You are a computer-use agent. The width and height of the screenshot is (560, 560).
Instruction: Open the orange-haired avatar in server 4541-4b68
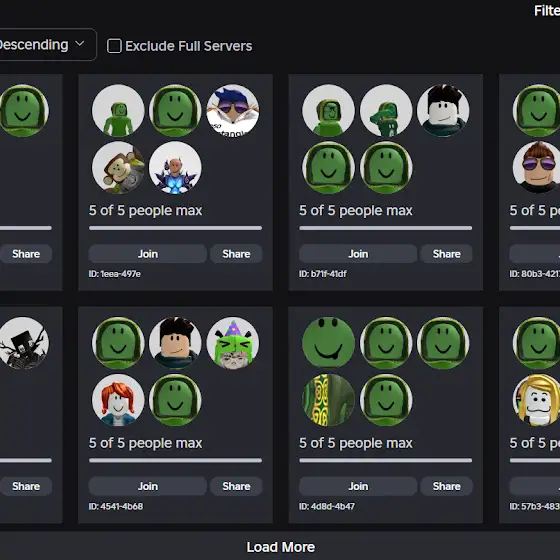point(118,400)
